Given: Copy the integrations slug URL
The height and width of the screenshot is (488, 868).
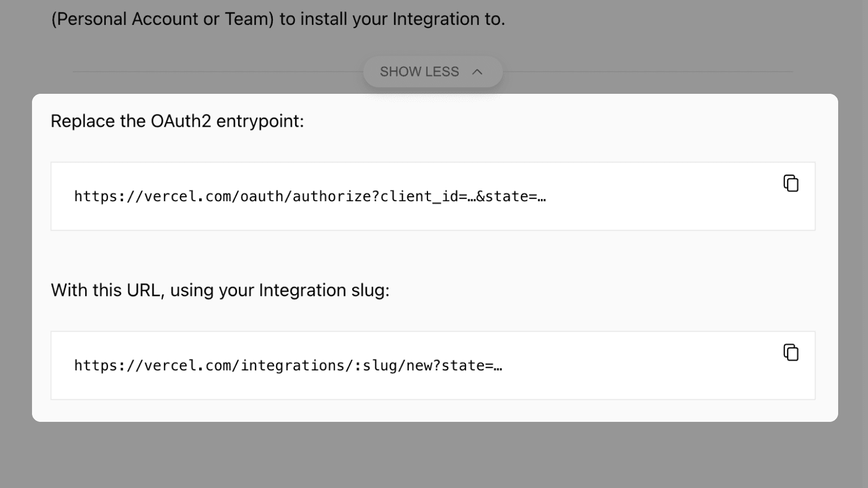Looking at the screenshot, I should [791, 352].
